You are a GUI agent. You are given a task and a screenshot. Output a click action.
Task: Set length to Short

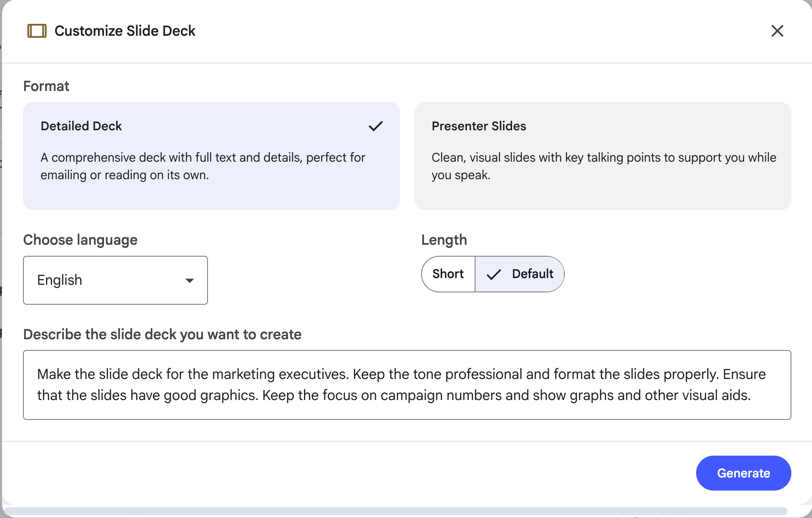pos(448,274)
